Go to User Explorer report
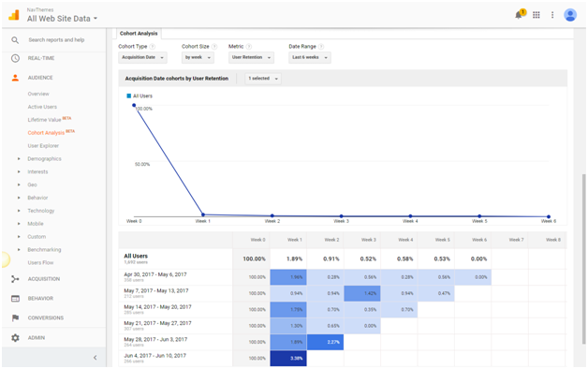Screen dimensions: 588x369 tap(43, 146)
